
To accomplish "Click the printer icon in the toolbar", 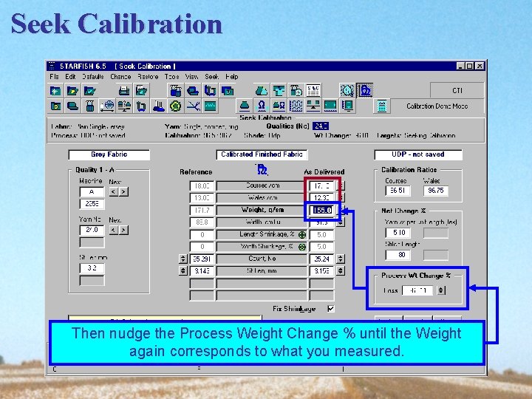I will coord(124,91).
